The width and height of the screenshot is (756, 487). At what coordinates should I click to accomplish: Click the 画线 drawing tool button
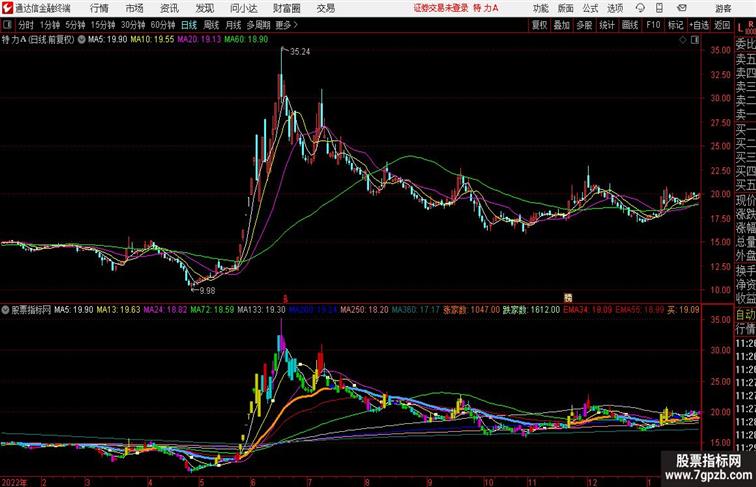tap(630, 25)
